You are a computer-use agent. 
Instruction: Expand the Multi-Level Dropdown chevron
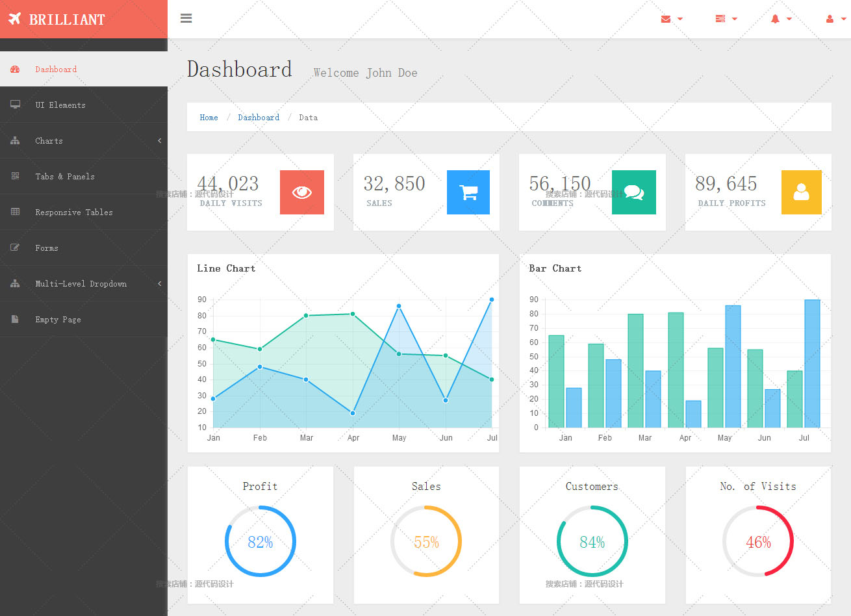pyautogui.click(x=159, y=284)
